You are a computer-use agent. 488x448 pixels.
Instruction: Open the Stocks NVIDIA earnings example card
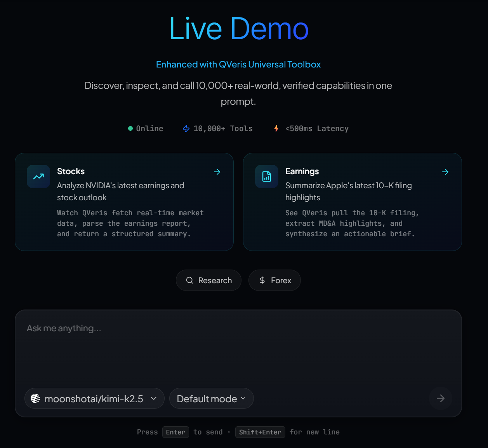click(x=124, y=202)
